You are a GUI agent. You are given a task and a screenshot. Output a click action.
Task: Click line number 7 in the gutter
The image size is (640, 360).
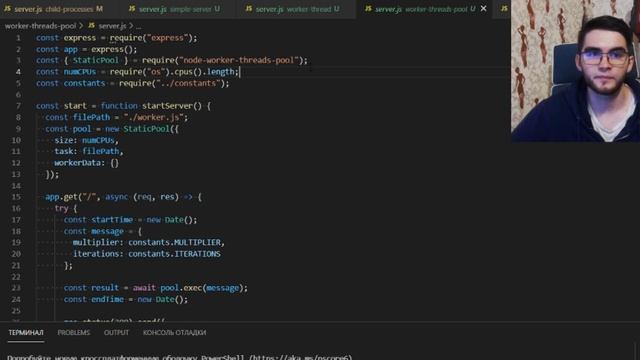(18, 106)
